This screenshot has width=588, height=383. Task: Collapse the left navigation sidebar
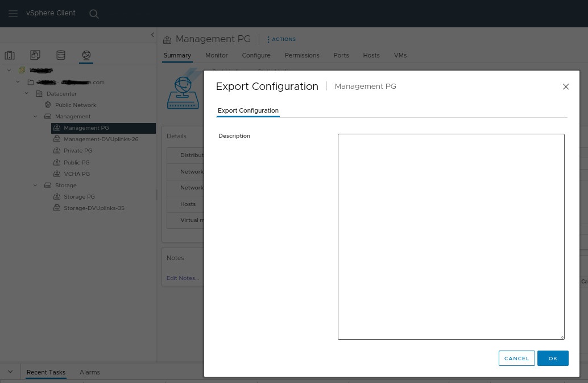pos(152,35)
